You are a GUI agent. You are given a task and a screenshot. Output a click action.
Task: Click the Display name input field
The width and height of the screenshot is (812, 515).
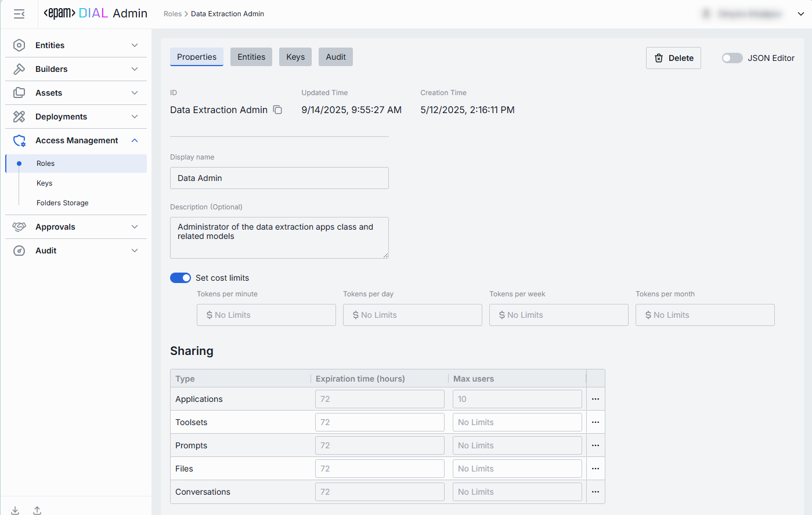click(x=279, y=178)
